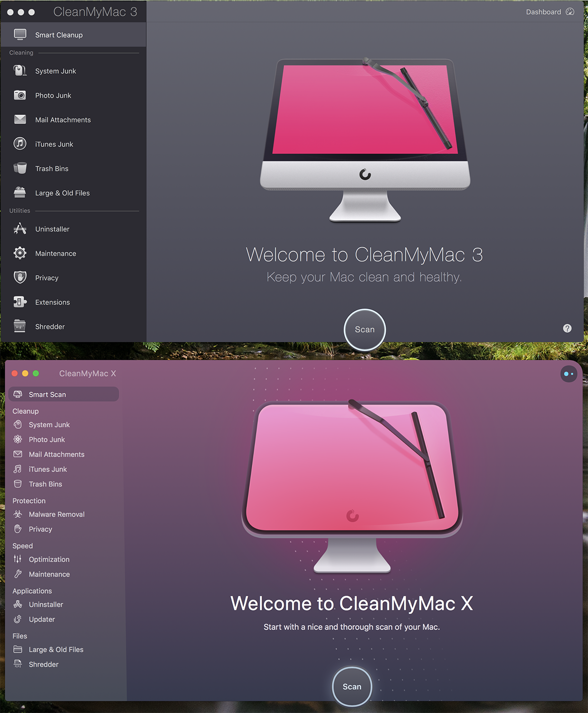Select System Junk label in CleanMyMac 3
This screenshot has width=588, height=713.
coord(56,71)
